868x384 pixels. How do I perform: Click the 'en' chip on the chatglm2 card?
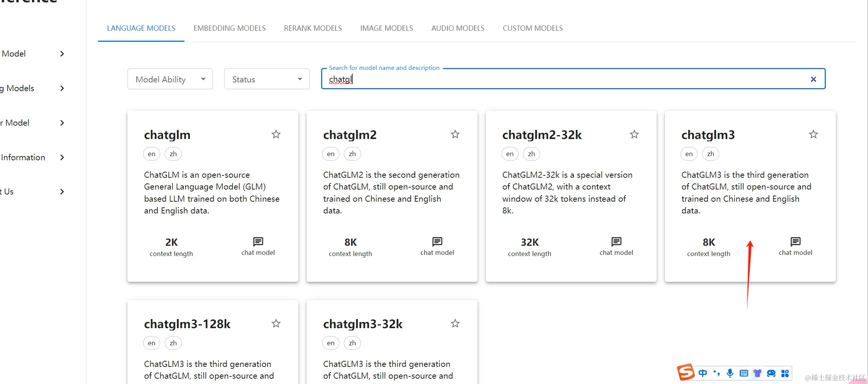(331, 154)
